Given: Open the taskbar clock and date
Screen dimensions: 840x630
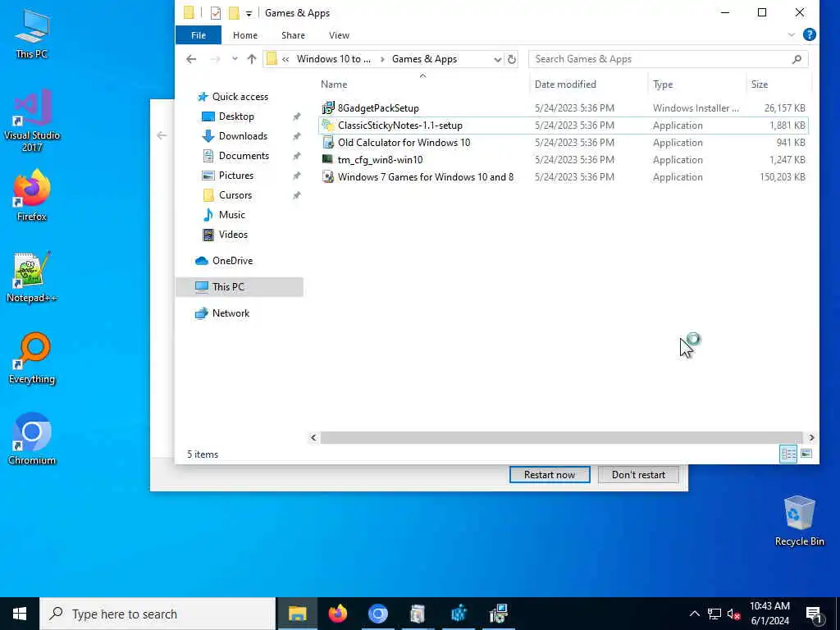Looking at the screenshot, I should [769, 614].
